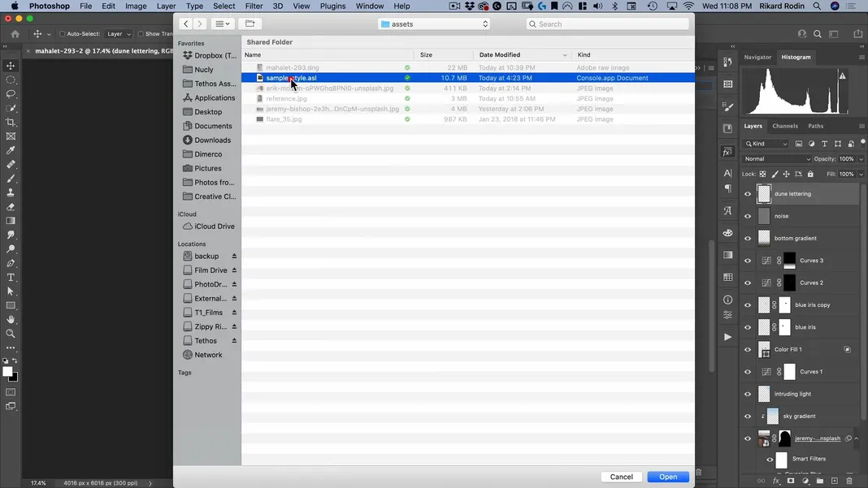The image size is (868, 488).
Task: Select the Hand tool
Action: point(11,320)
